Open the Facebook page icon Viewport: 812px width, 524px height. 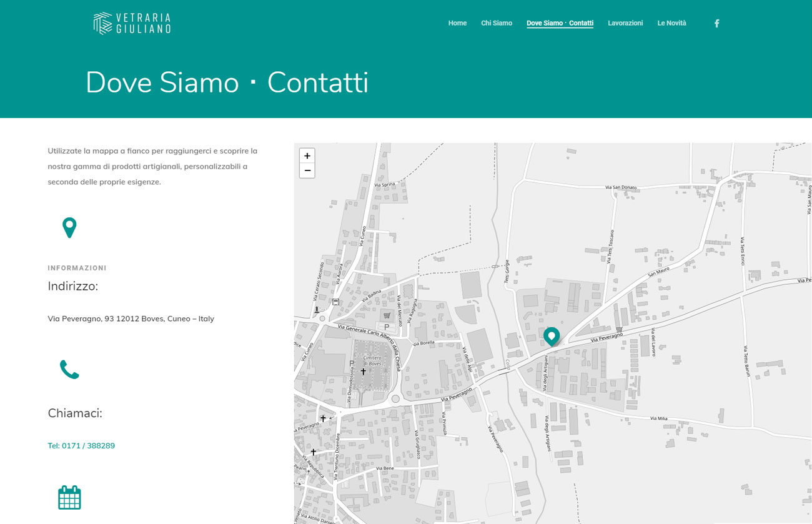click(x=716, y=24)
